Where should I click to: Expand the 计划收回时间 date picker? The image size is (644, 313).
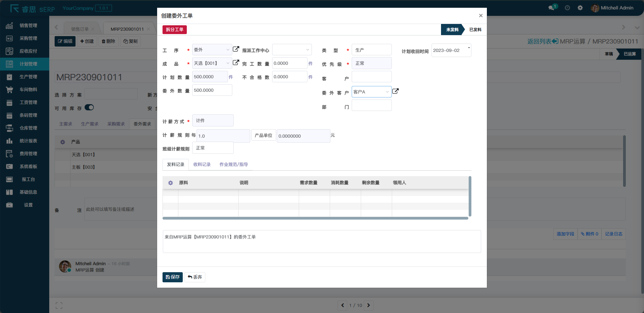(x=469, y=48)
